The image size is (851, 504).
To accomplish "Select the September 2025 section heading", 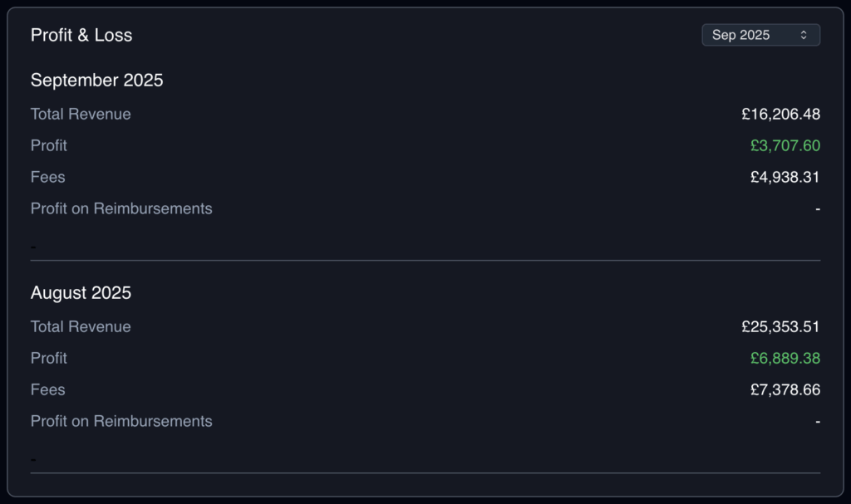I will 97,81.
